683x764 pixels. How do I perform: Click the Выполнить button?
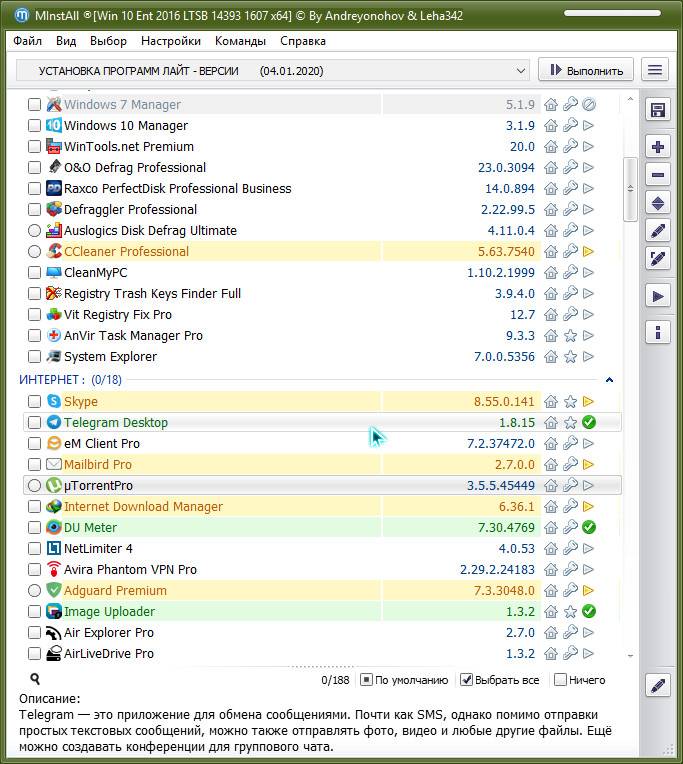click(586, 70)
